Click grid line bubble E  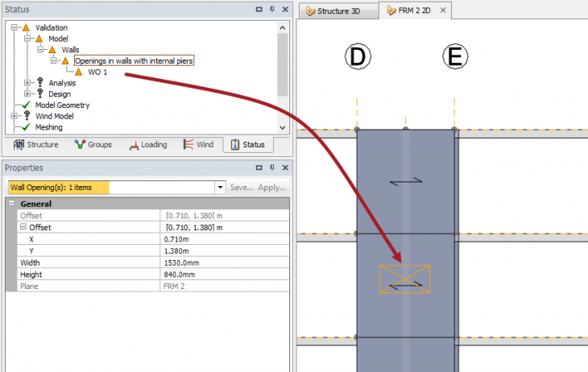(x=454, y=57)
